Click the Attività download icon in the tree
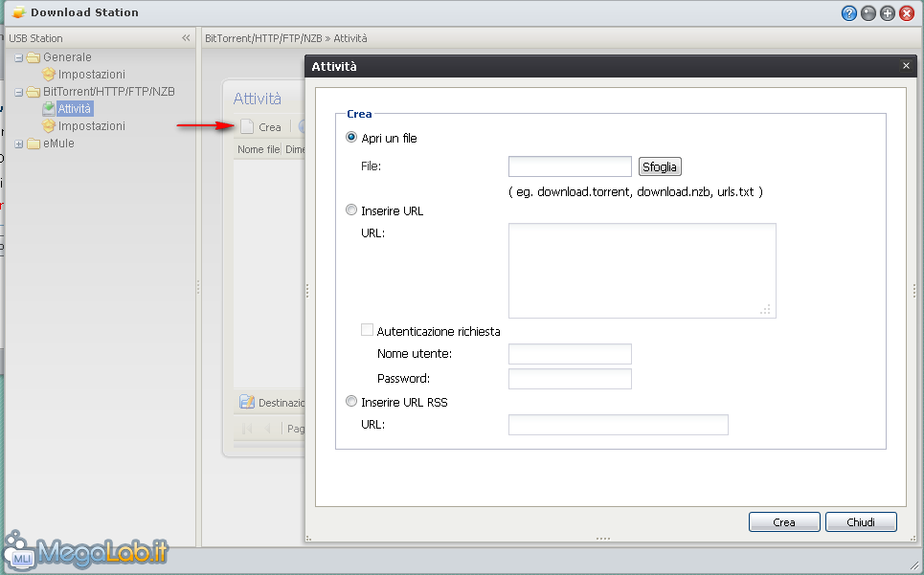Image resolution: width=924 pixels, height=575 pixels. pyautogui.click(x=49, y=109)
